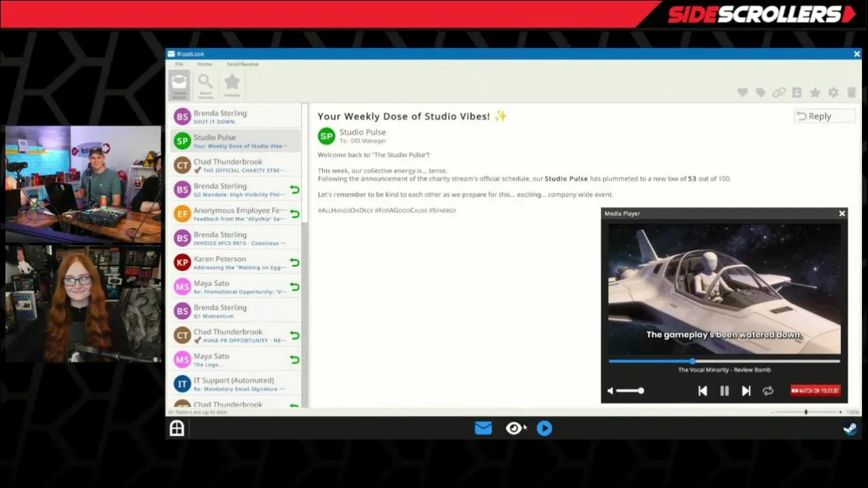Viewport: 868px width, 488px height.
Task: Select the Current Mailbox tool
Action: tap(179, 85)
